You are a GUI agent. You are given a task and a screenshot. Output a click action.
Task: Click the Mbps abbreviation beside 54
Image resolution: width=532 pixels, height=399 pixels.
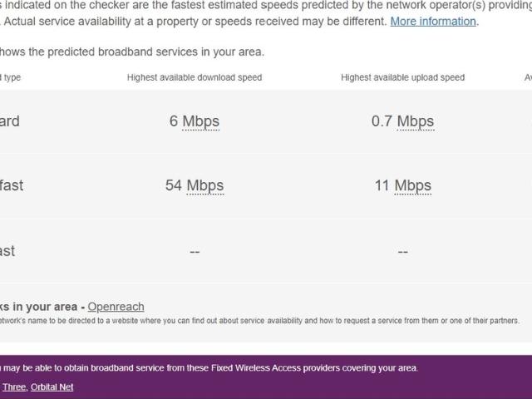(204, 185)
